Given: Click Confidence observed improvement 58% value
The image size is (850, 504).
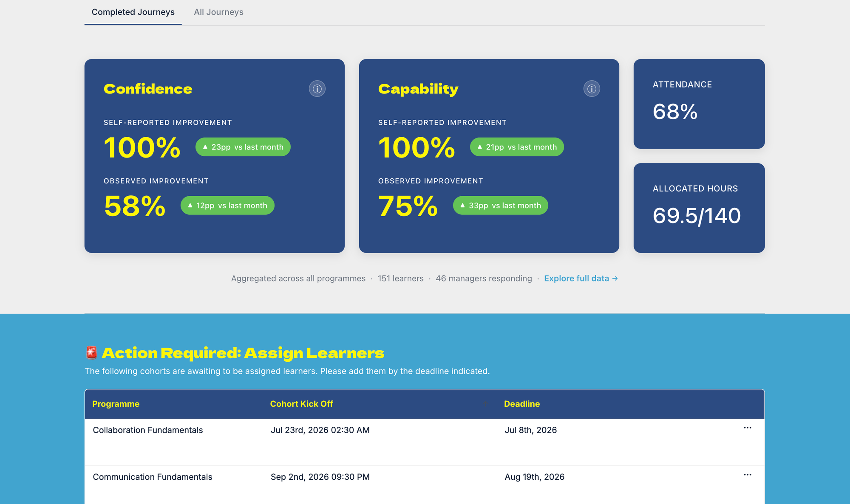Looking at the screenshot, I should tap(135, 206).
